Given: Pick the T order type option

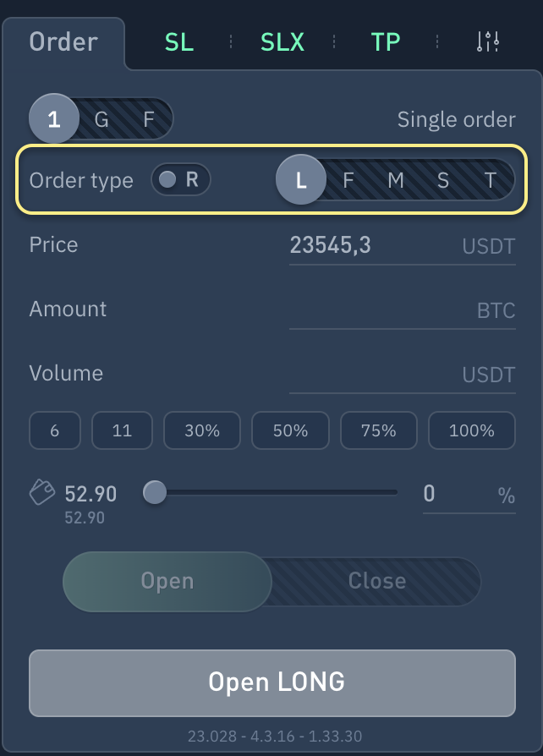Looking at the screenshot, I should pos(491,179).
